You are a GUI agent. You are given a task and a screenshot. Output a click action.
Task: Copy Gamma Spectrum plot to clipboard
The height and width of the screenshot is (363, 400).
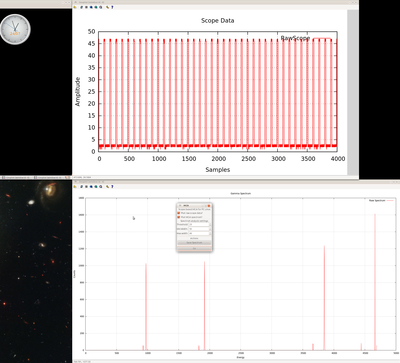74,186
